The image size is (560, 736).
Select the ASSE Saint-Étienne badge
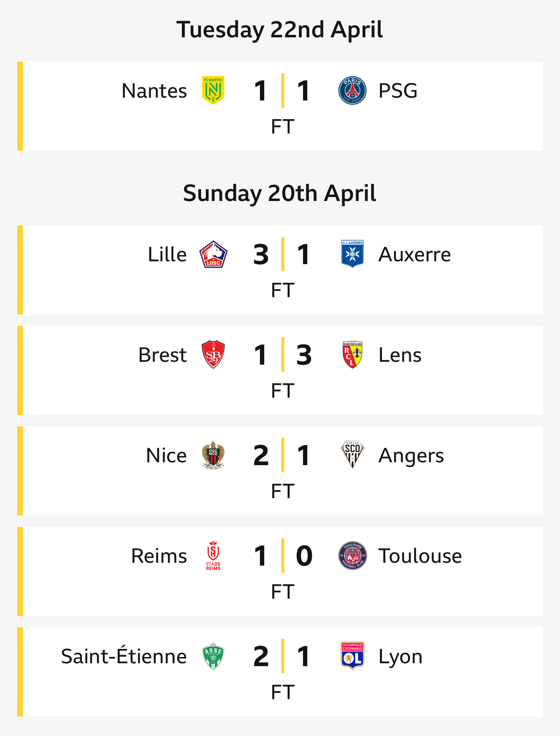pos(213,656)
